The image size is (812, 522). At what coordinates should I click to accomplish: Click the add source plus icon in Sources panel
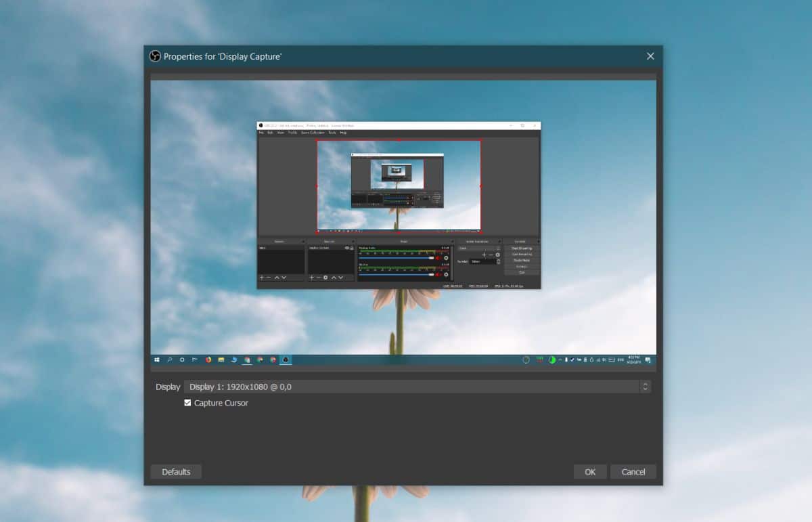(311, 278)
